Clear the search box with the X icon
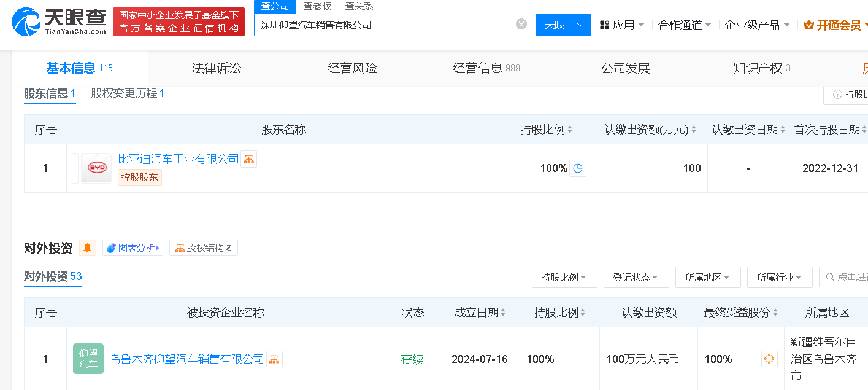Screen dimensions: 868x390 click(521, 25)
